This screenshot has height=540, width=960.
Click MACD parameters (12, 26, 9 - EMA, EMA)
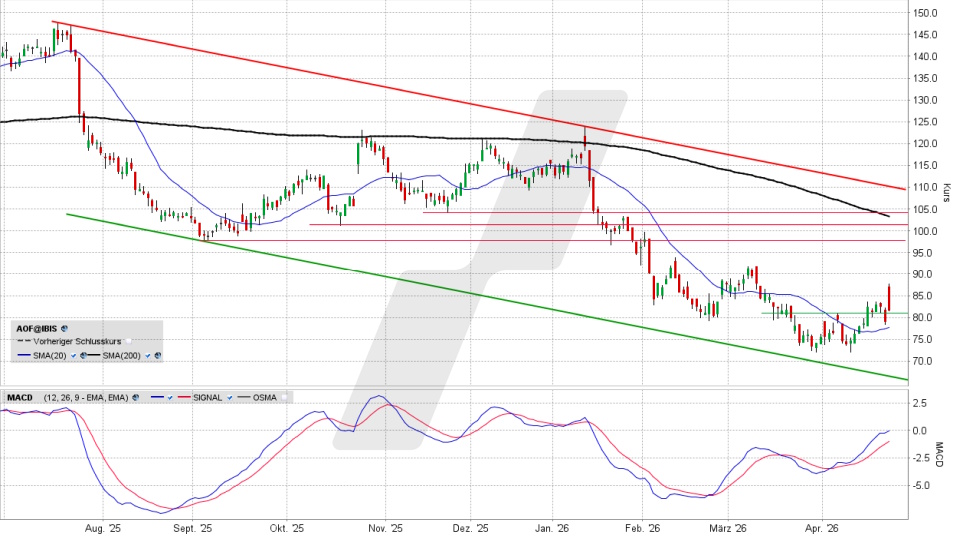point(86,397)
